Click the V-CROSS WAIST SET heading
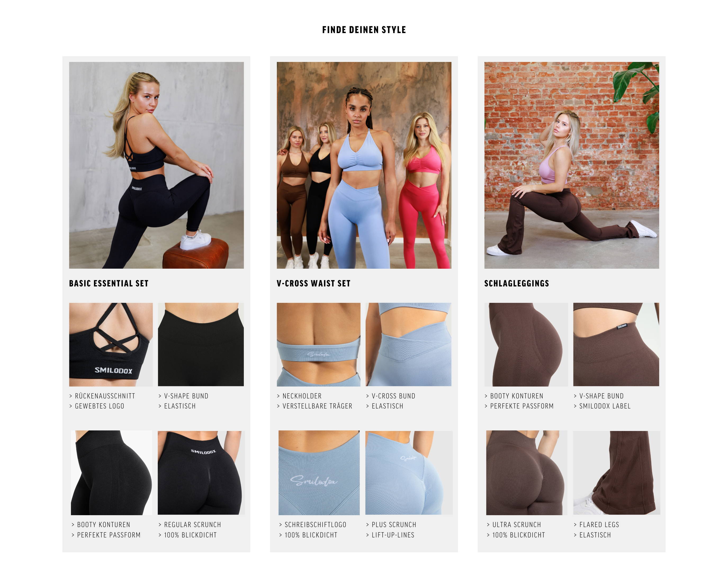The width and height of the screenshot is (728, 584). click(314, 284)
